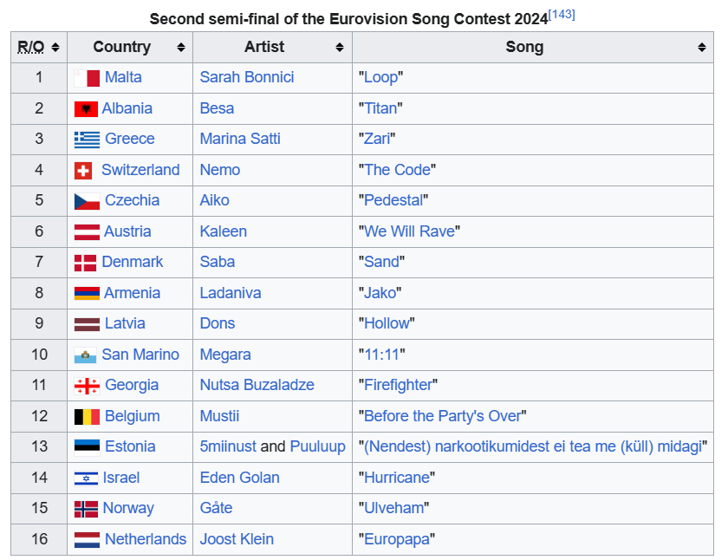728x560 pixels.
Task: Click the Norway flag icon
Action: tap(86, 509)
